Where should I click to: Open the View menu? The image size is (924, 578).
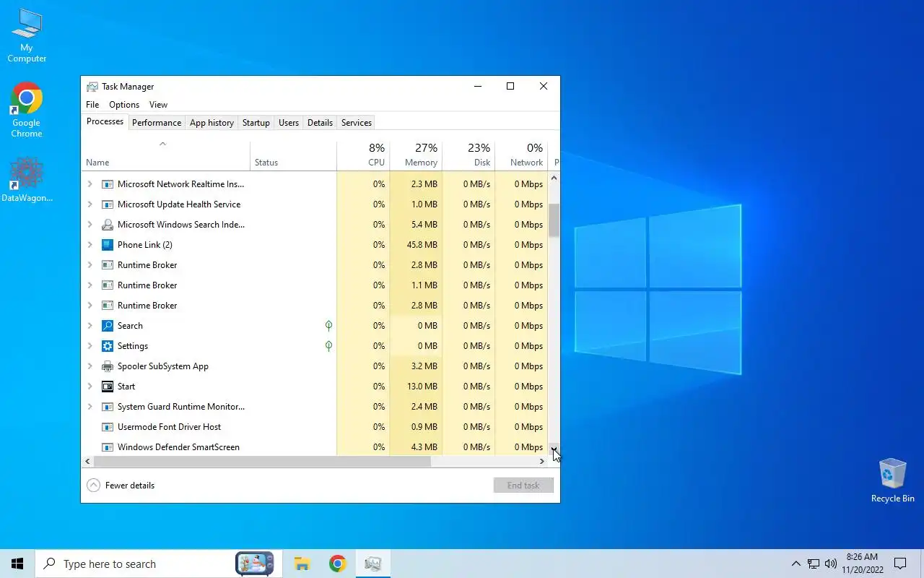pyautogui.click(x=158, y=105)
